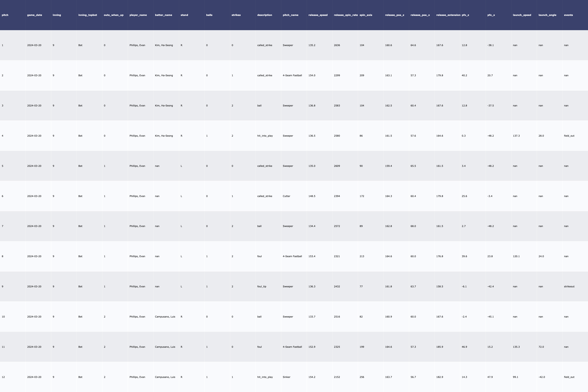Click pfx_x value 47.9

click(x=490, y=377)
